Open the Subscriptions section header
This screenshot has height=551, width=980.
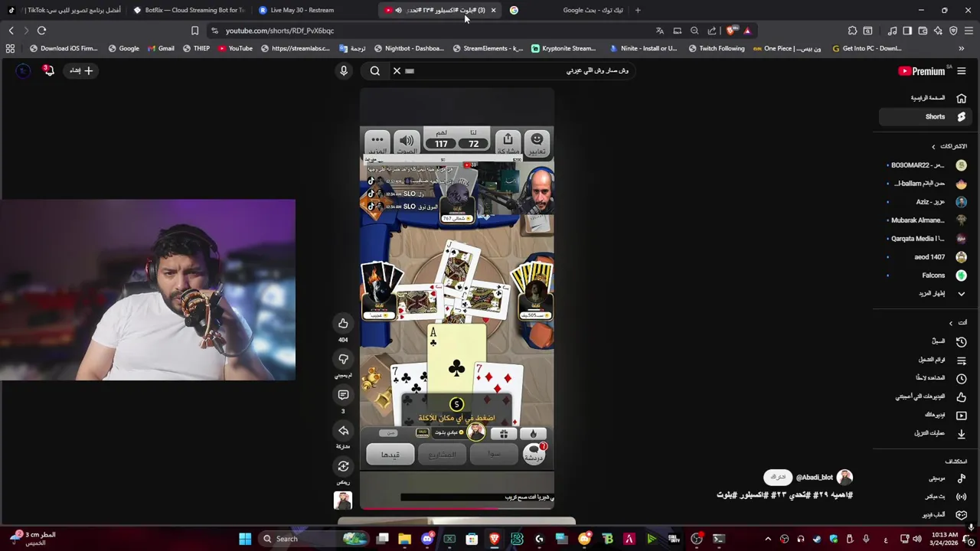[x=949, y=146]
